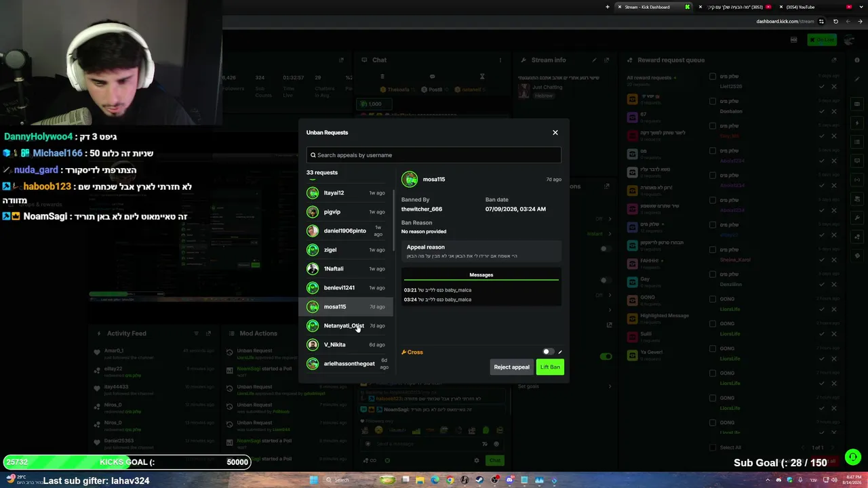Open Google Chrome from the taskbar
868x488 pixels.
(450, 481)
